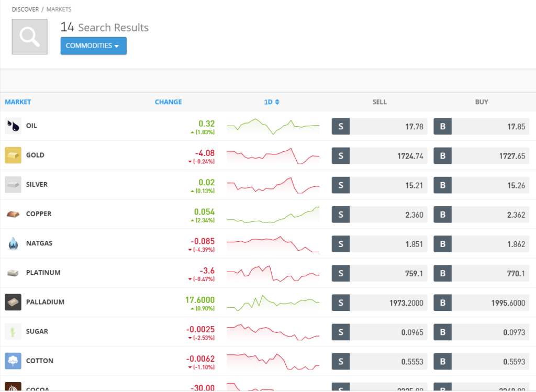Open the Palladium market icon
Screen dimensions: 536x392
point(13,302)
